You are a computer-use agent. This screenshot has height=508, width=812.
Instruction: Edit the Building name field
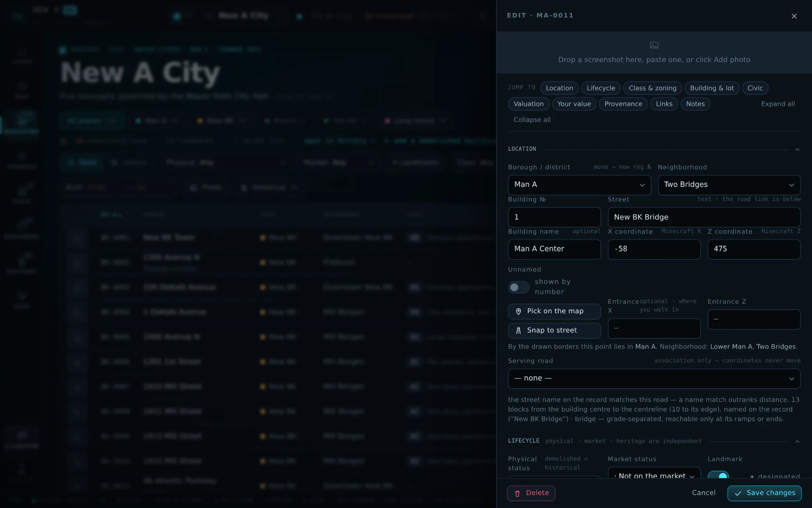(554, 249)
